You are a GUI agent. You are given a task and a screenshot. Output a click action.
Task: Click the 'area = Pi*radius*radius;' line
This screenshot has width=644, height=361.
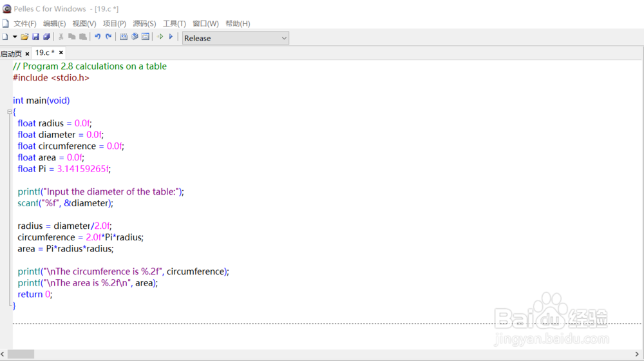coord(66,249)
